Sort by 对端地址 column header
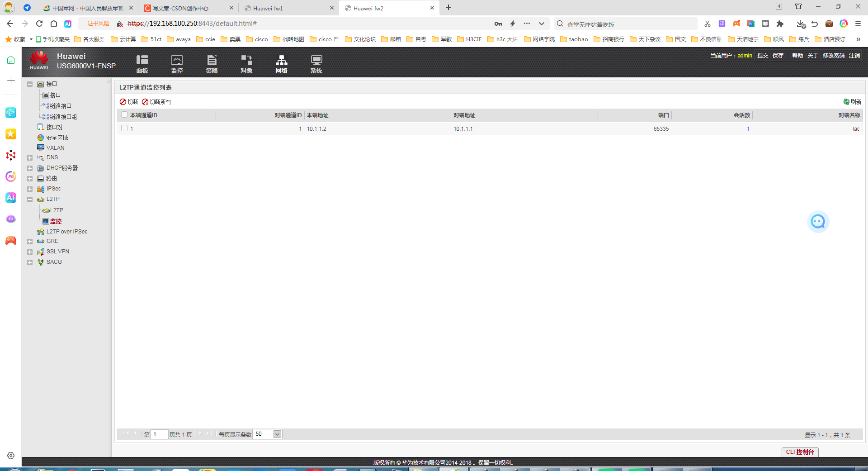 [524, 115]
